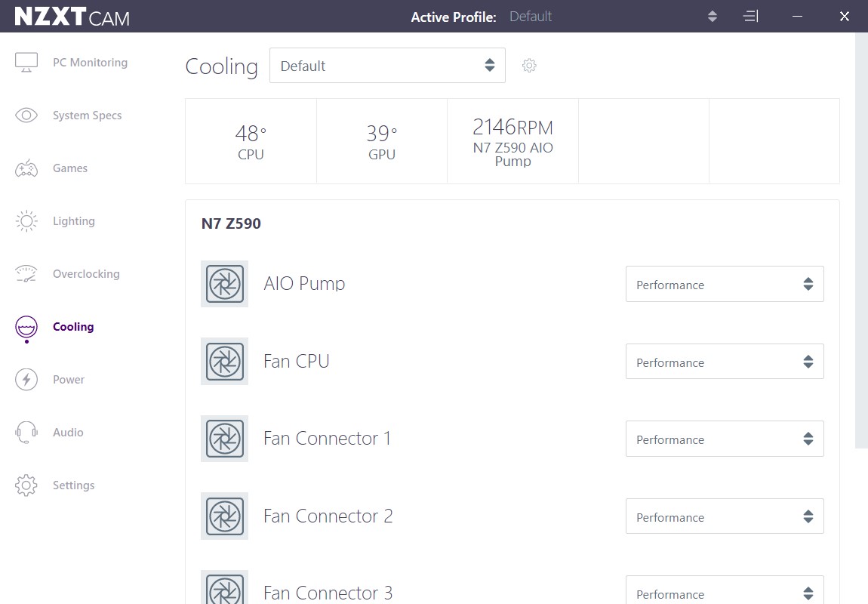Switch to the Games section
The width and height of the screenshot is (868, 604).
click(70, 168)
